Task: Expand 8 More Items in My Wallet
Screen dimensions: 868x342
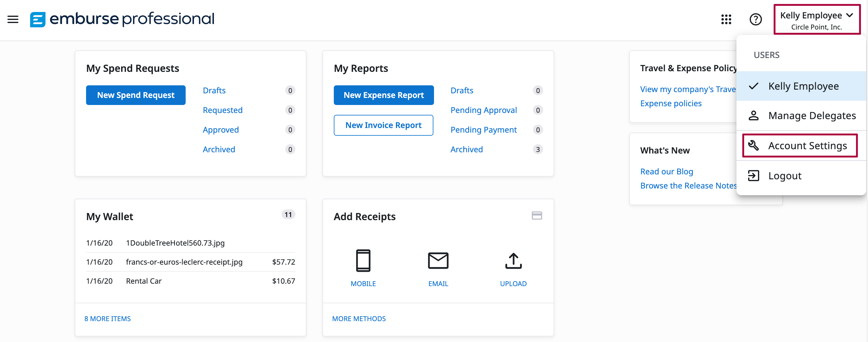Action: [107, 318]
